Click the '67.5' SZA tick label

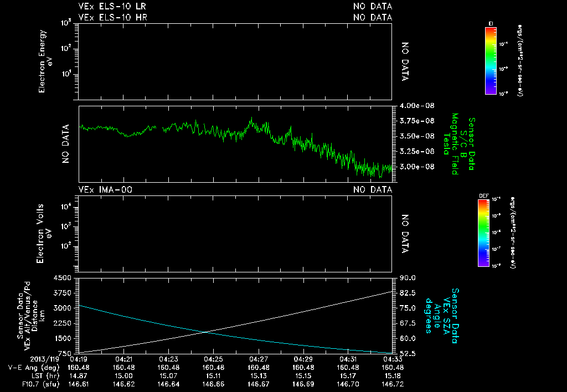pos(408,323)
